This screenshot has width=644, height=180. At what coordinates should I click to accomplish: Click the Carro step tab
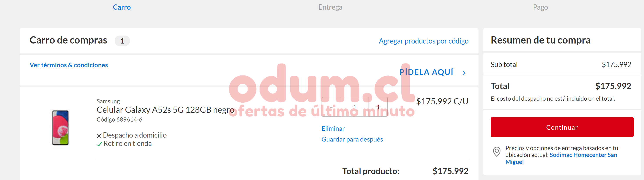[x=122, y=7]
